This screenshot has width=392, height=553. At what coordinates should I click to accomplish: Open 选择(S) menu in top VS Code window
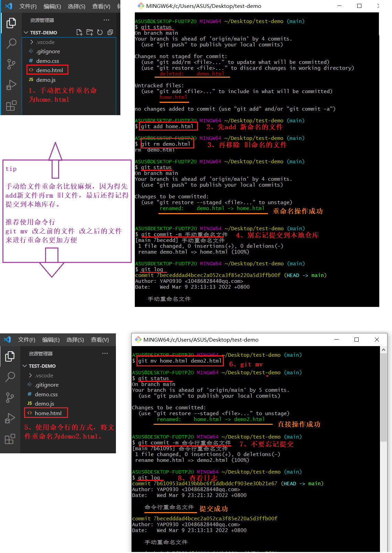pyautogui.click(x=76, y=6)
